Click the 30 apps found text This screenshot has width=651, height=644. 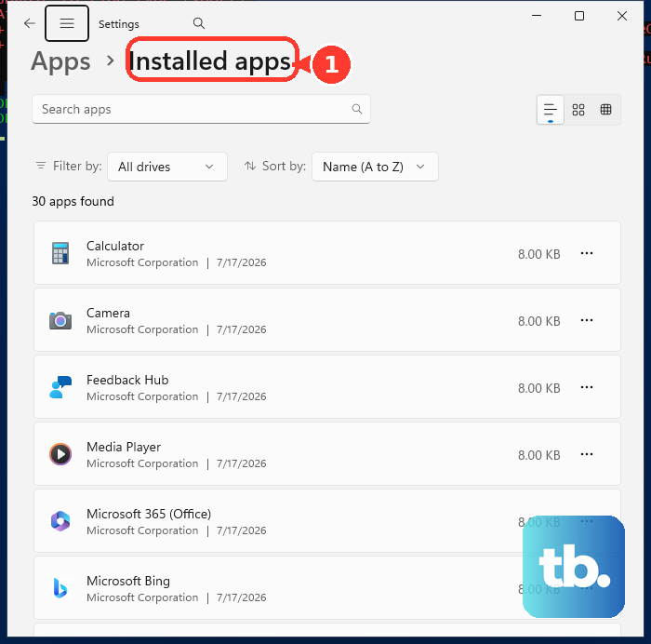[x=73, y=201]
